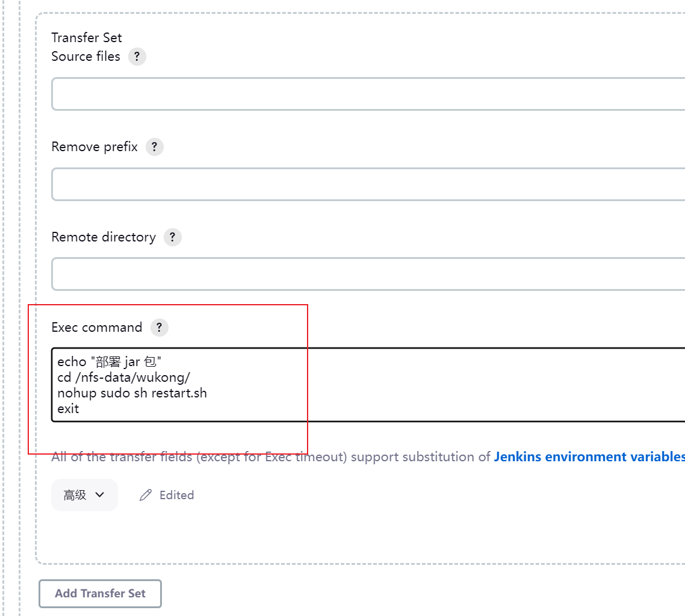Screen dimensions: 685x616
Task: Place cursor on the echo command line
Action: 110,362
